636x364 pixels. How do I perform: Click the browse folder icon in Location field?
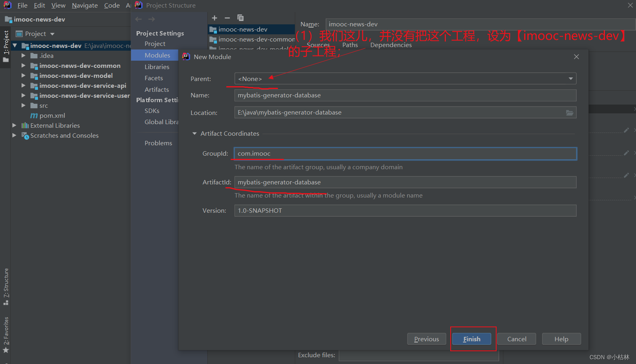pos(570,113)
